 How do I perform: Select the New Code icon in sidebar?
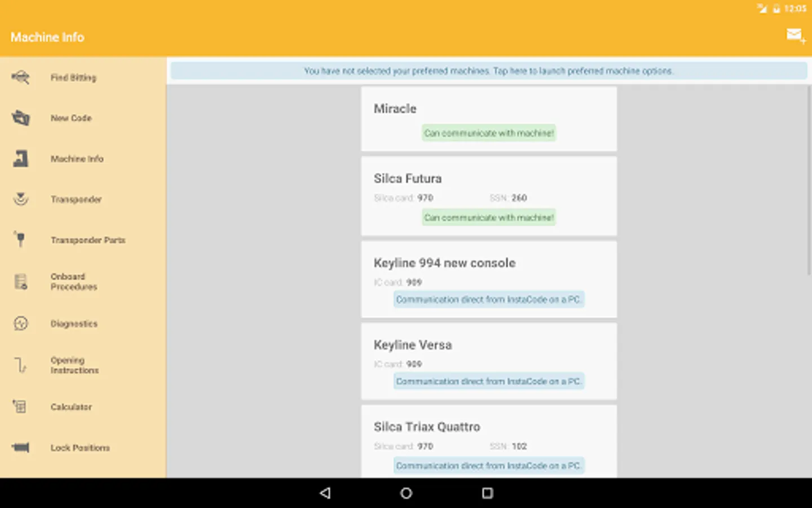pyautogui.click(x=20, y=118)
